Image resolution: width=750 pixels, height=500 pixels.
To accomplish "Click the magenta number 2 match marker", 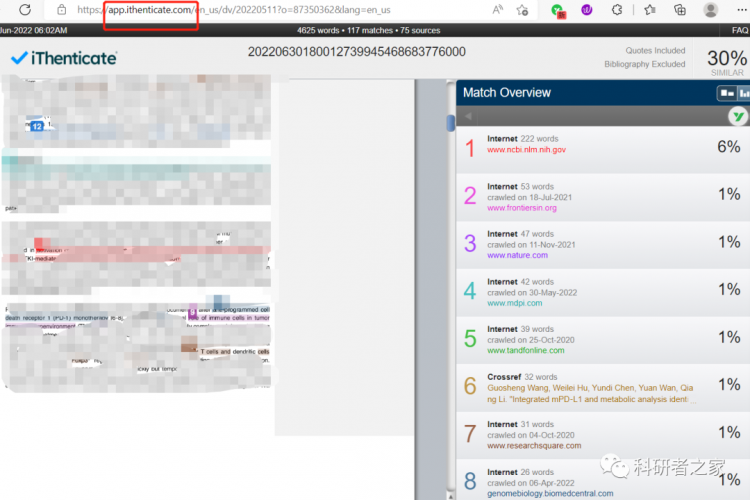I will [470, 196].
